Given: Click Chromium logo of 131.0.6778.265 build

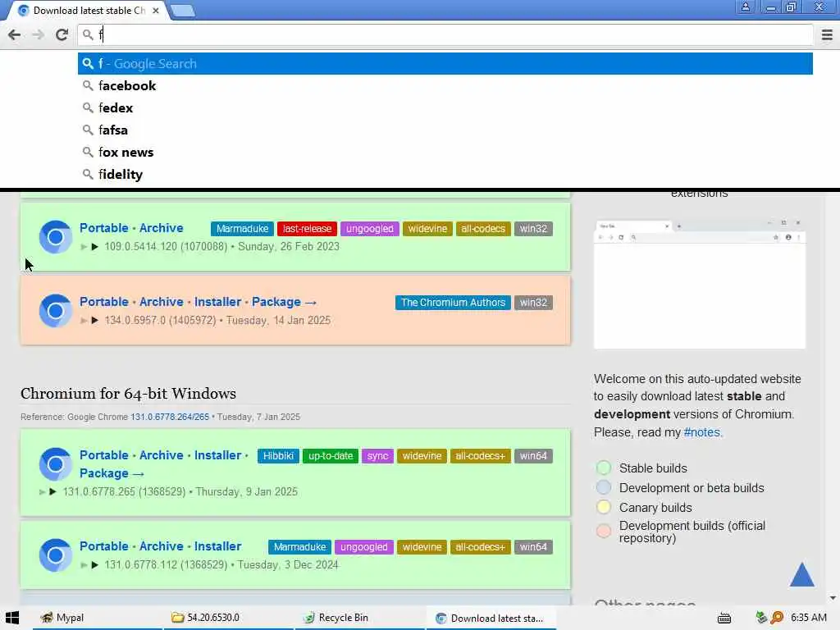Looking at the screenshot, I should tap(55, 464).
